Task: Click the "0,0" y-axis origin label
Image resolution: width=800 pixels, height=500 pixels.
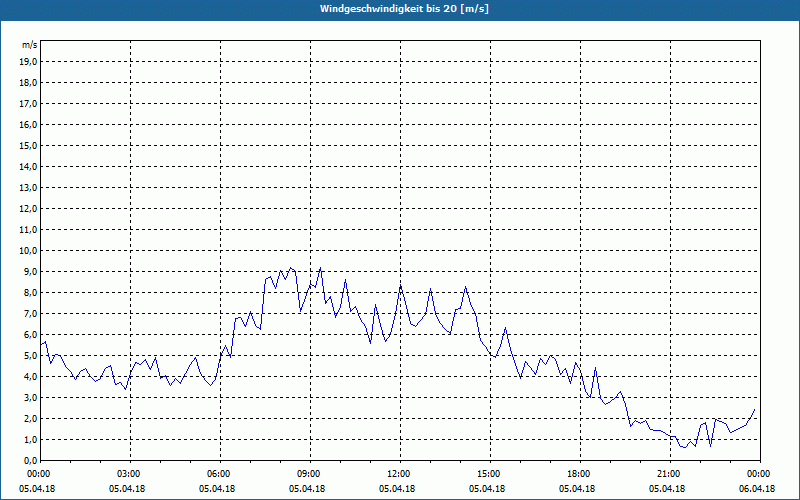Action: click(31, 460)
